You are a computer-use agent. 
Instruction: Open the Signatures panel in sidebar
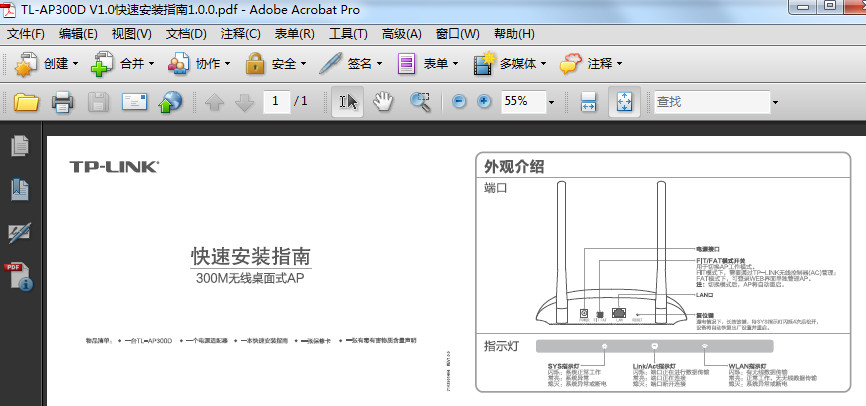(20, 233)
